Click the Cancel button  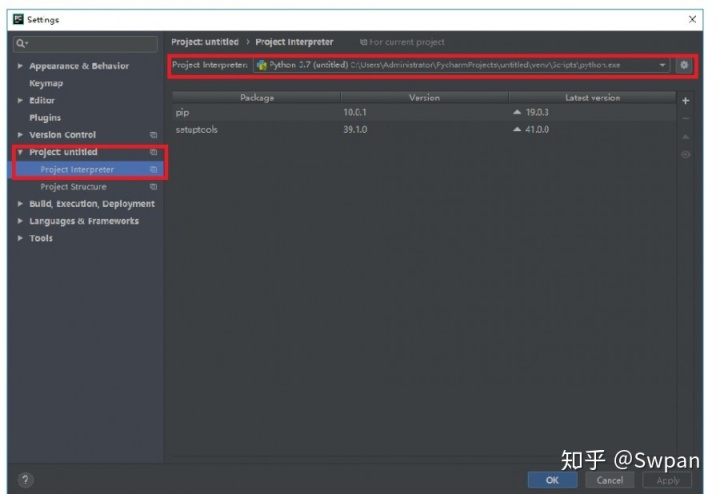(x=610, y=480)
